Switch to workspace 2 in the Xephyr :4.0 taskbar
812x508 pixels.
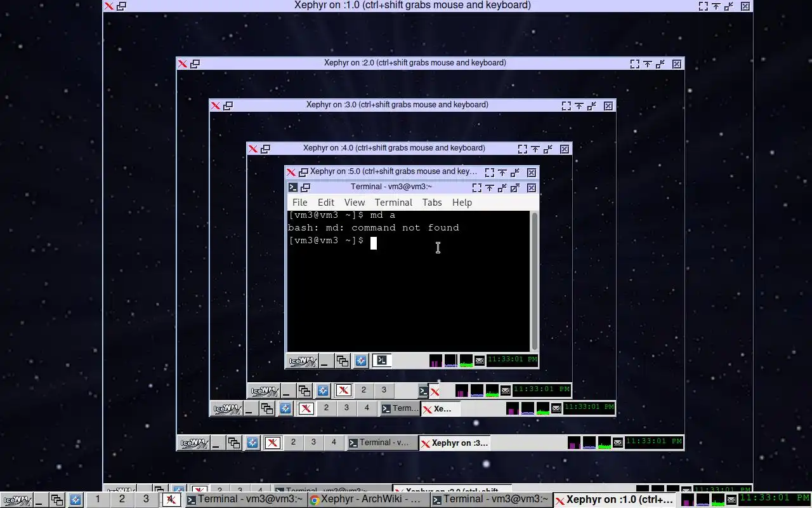[363, 390]
